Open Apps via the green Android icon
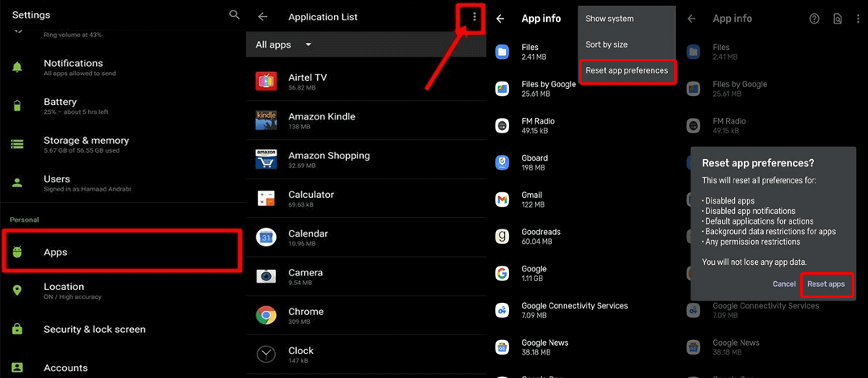 point(17,252)
